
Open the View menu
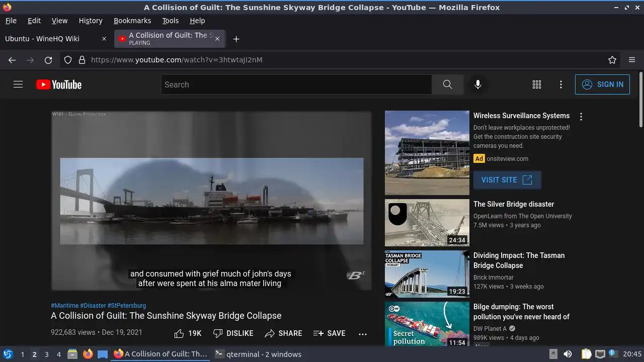[x=59, y=21]
